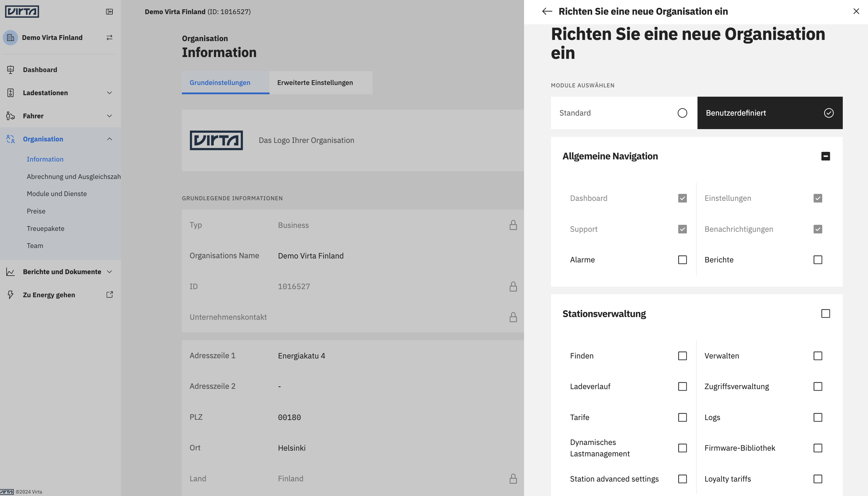Check the Verwalten module

(x=818, y=356)
